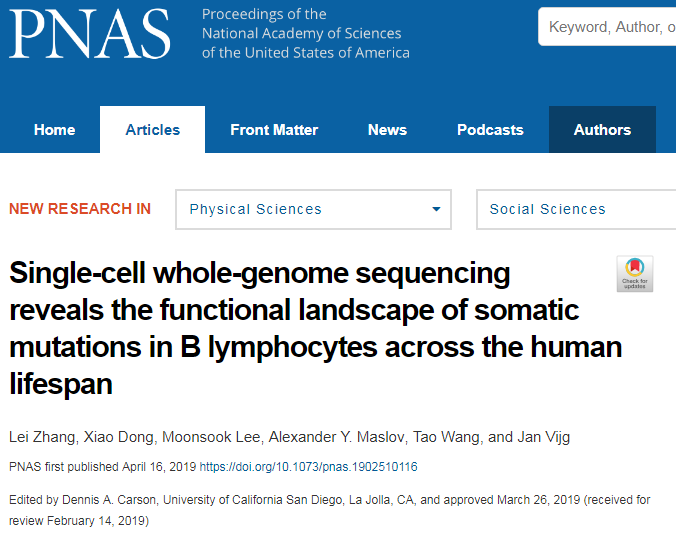Open the Podcasts page

point(490,130)
